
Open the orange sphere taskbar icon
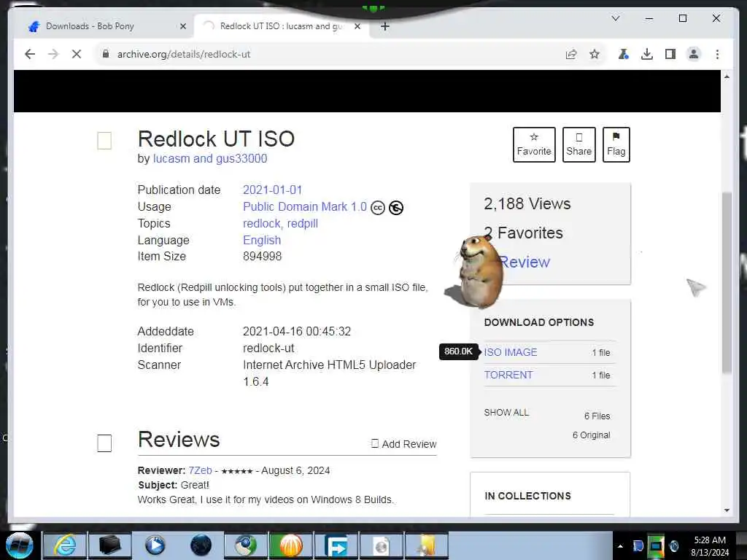pos(291,545)
